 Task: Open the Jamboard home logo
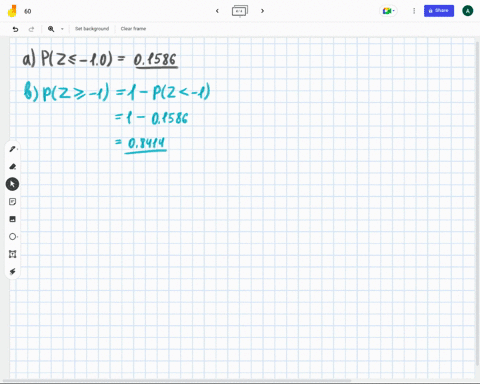[12, 11]
